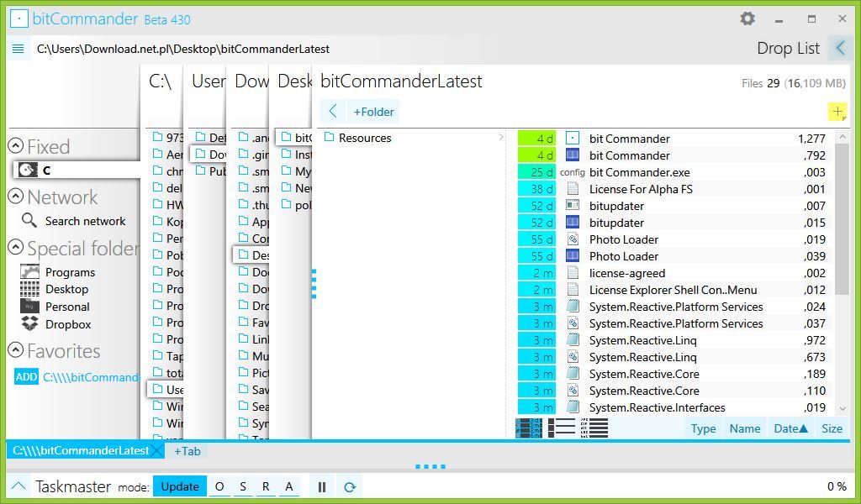Image resolution: width=861 pixels, height=504 pixels.
Task: Switch to plain list view icon
Action: click(x=562, y=428)
